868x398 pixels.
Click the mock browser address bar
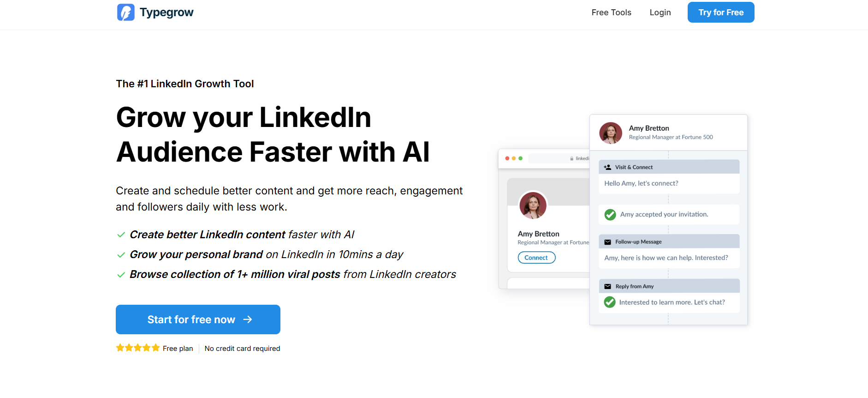[x=559, y=158]
